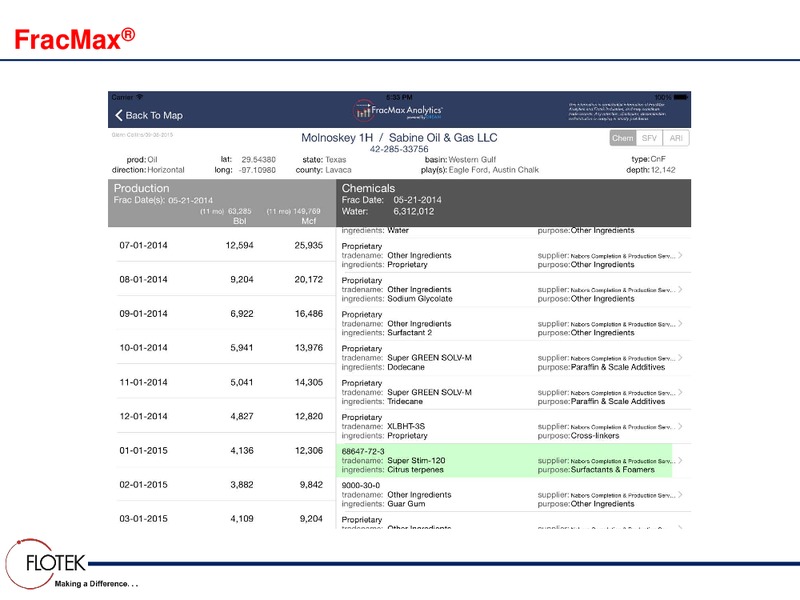800x600 pixels.
Task: Click gas value 20,172
Action: (309, 280)
